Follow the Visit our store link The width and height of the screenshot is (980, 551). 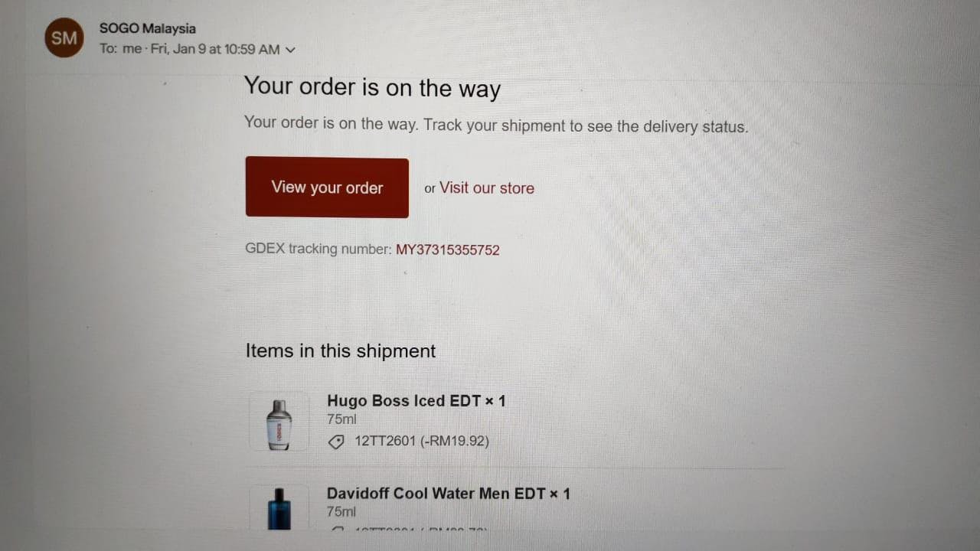[487, 188]
